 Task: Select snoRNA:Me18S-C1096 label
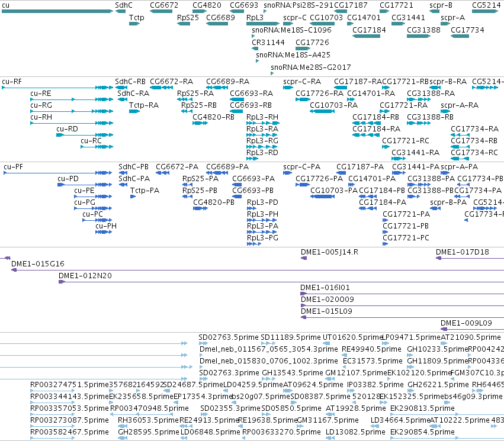(x=291, y=30)
